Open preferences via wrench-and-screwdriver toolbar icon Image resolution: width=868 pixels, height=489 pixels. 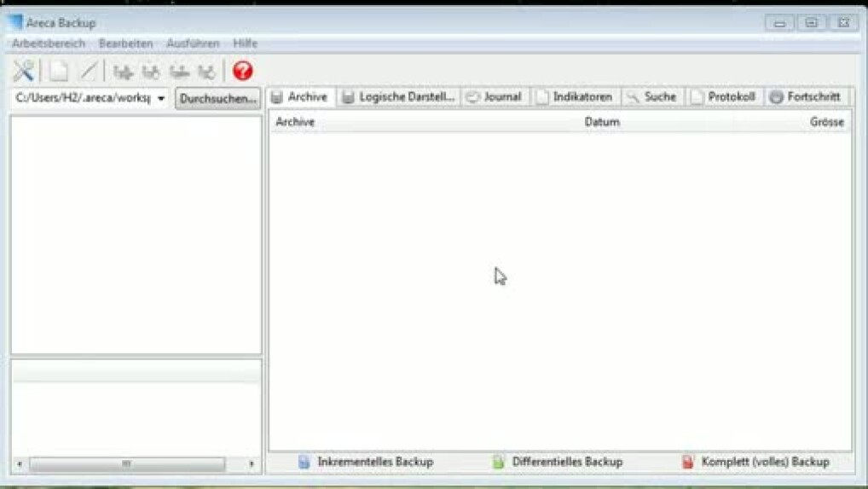(23, 72)
